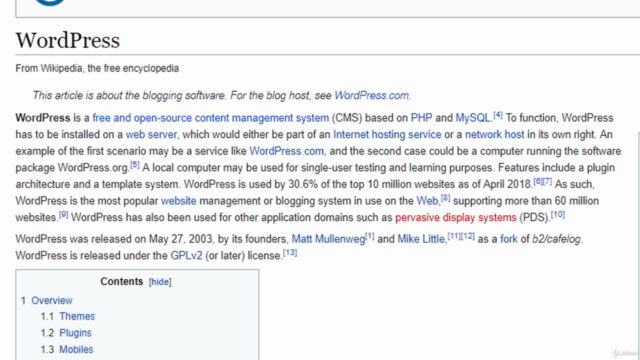Hide the Contents table
The width and height of the screenshot is (640, 360).
(160, 282)
